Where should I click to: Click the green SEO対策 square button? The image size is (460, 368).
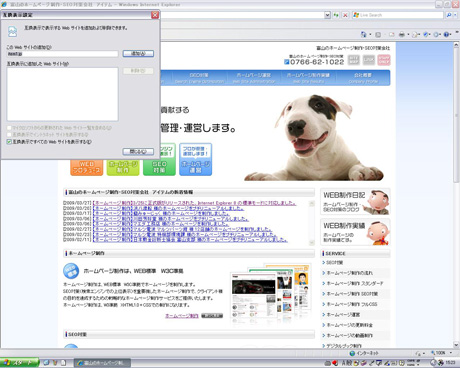click(x=159, y=160)
